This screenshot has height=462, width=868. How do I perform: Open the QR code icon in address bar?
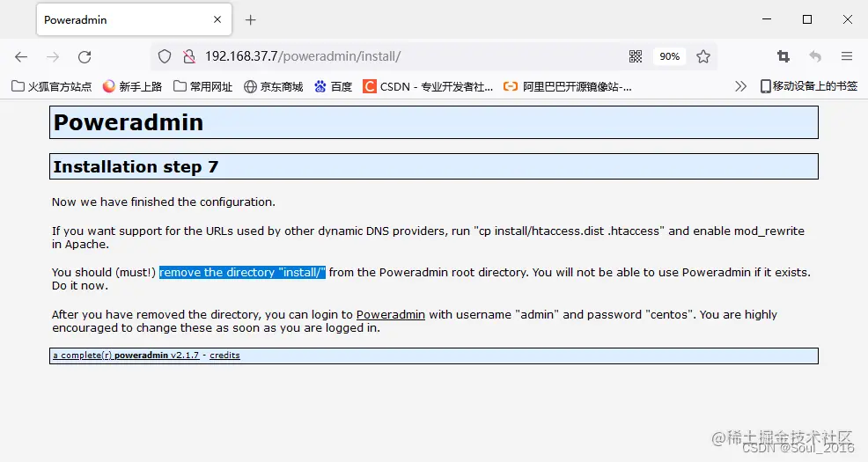point(636,56)
